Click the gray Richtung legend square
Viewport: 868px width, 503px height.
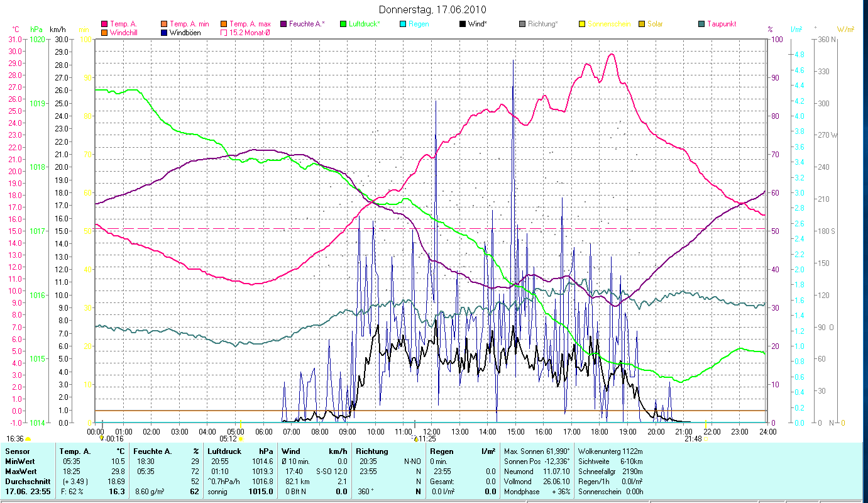point(522,24)
